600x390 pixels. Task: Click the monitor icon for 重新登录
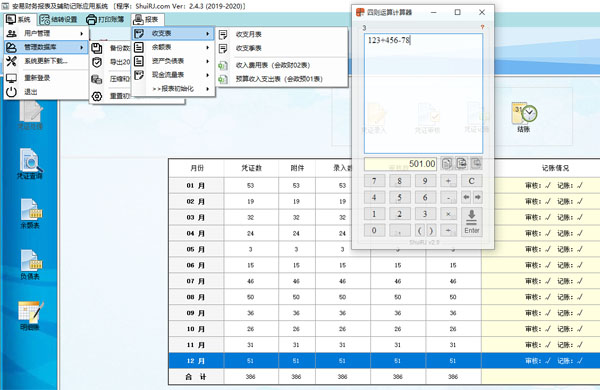pos(11,78)
